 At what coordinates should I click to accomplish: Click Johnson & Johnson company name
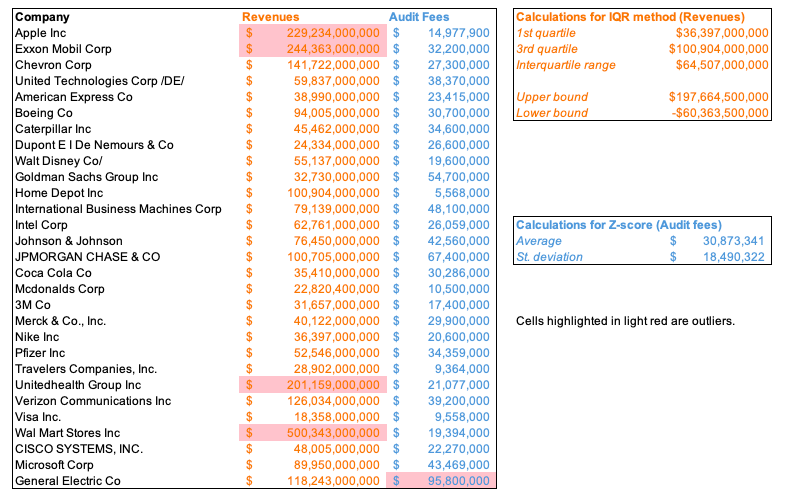(69, 241)
